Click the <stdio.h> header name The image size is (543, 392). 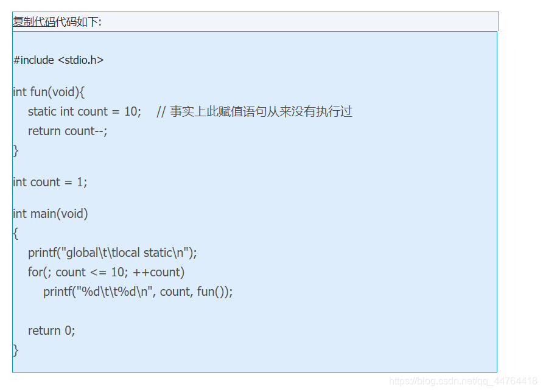click(x=80, y=60)
